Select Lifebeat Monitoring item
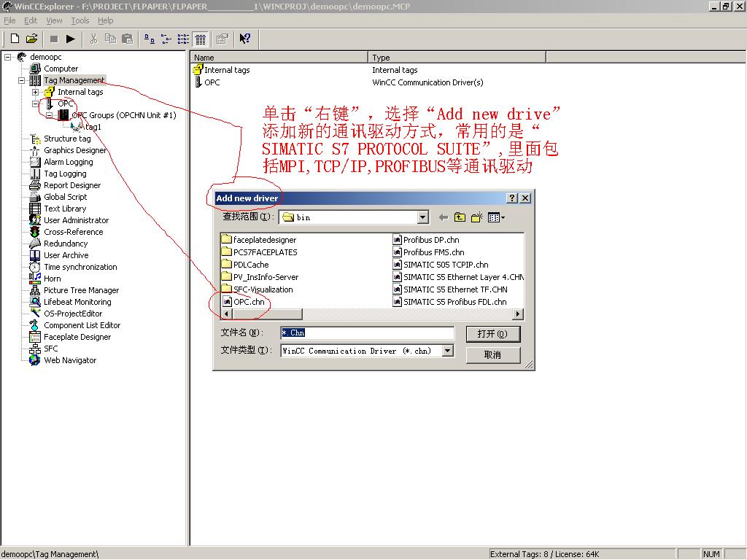The width and height of the screenshot is (747, 560). pyautogui.click(x=77, y=302)
